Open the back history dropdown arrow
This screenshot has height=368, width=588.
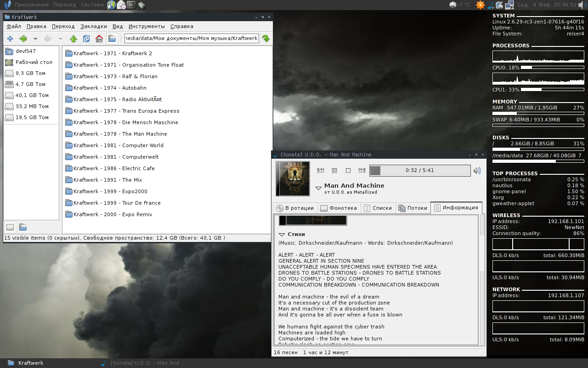(x=35, y=39)
